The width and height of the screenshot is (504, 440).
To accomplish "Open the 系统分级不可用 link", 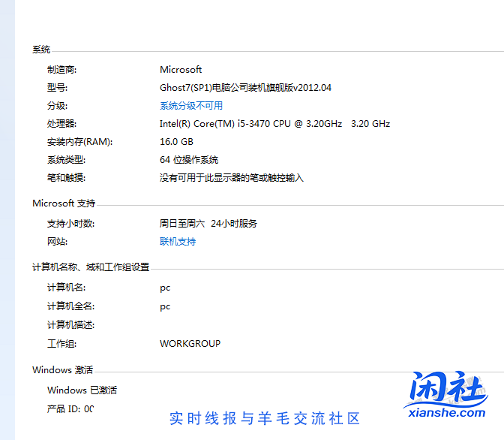I will click(x=191, y=106).
